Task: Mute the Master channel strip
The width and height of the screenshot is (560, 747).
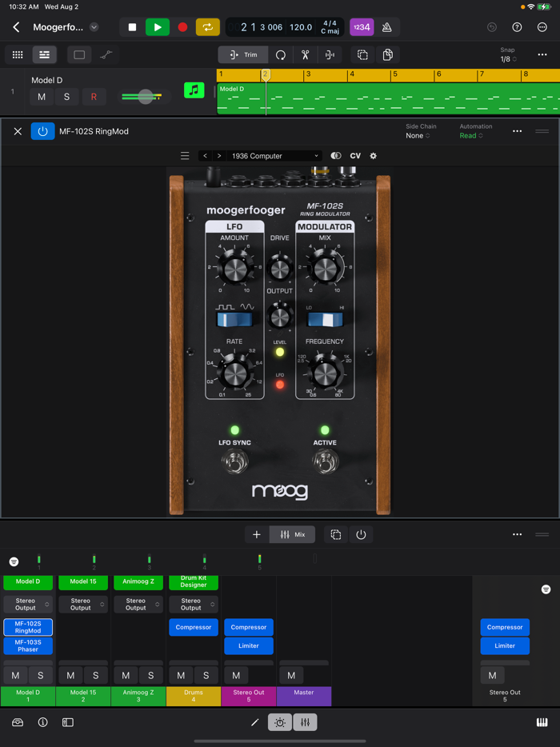Action: coord(291,675)
